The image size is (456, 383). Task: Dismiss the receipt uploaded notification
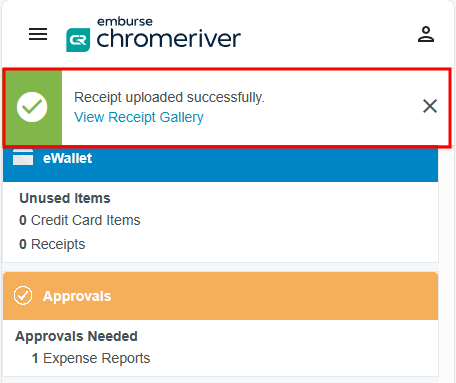[430, 106]
